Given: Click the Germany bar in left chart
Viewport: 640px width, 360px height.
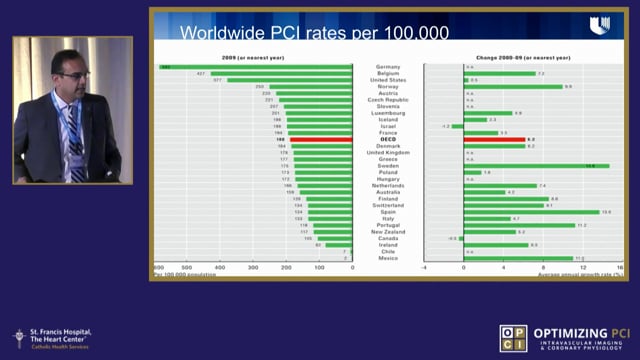Looking at the screenshot, I should click(256, 67).
